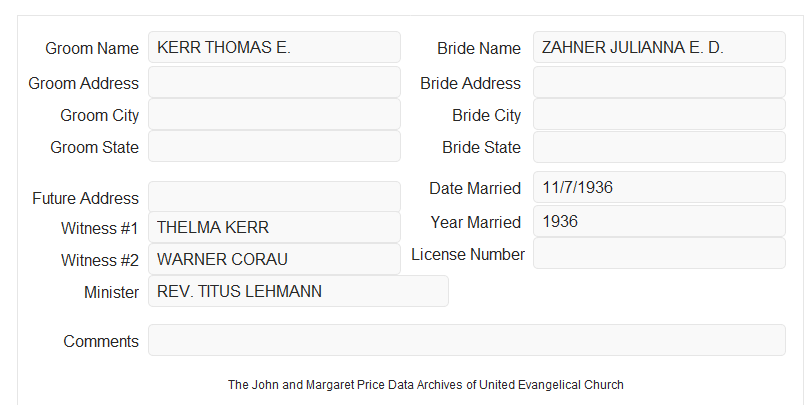Click the Bride Address text box
Image resolution: width=805 pixels, height=405 pixels.
pyautogui.click(x=659, y=82)
